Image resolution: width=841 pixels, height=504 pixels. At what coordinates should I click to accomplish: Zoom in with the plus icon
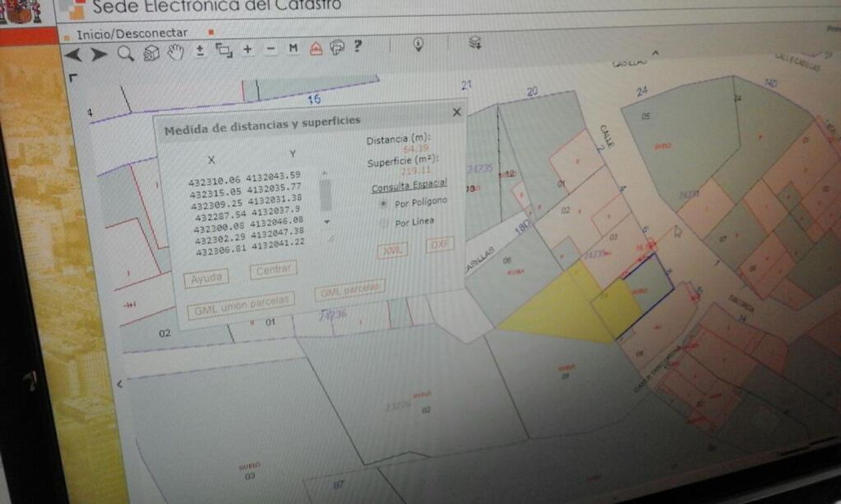coord(247,49)
